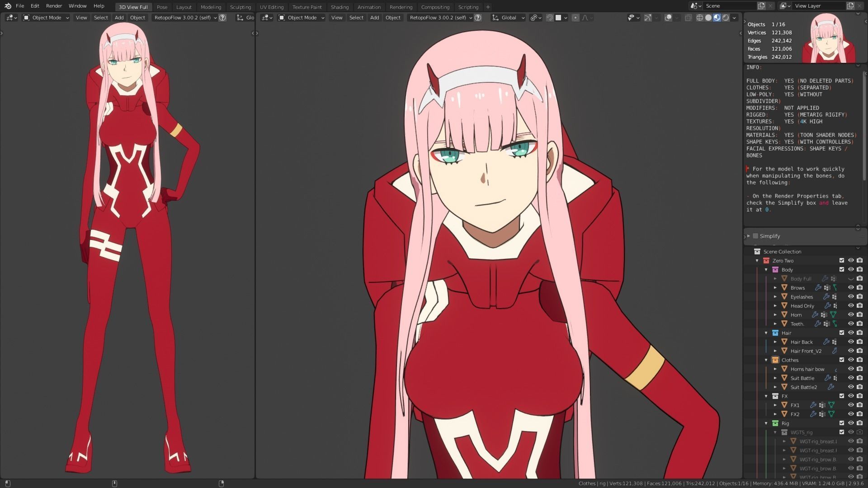
Task: Open the Window menu
Action: pyautogui.click(x=77, y=6)
